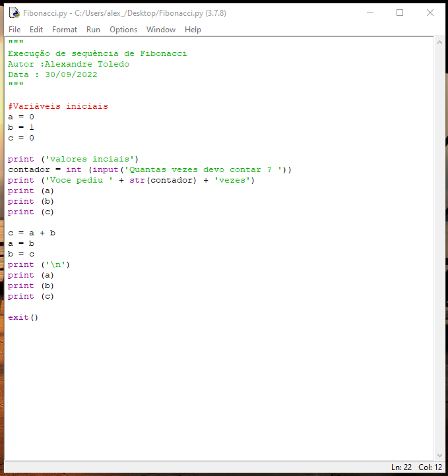Open the Format menu
Screen dimensions: 448x476
click(x=65, y=30)
